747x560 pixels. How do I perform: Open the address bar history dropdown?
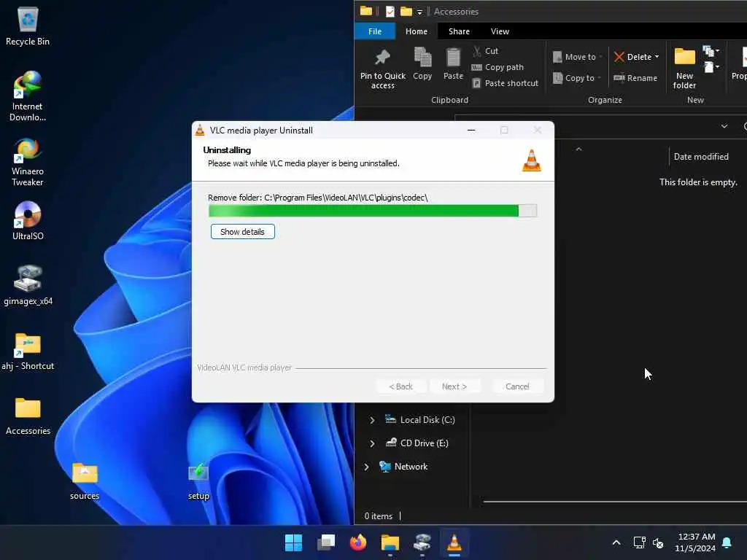coord(724,126)
